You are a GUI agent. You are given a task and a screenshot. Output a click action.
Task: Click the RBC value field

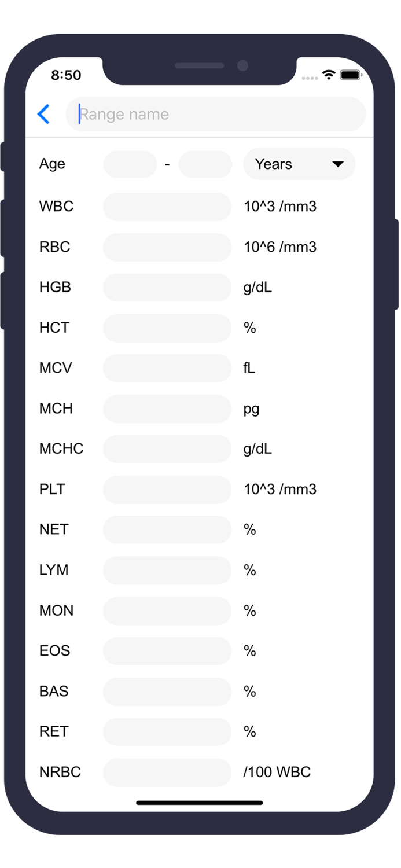tap(167, 247)
